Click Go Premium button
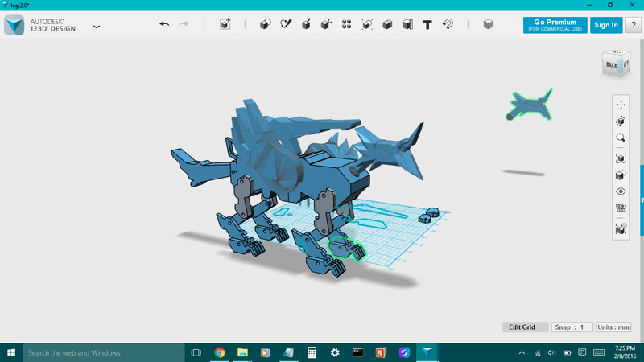The height and width of the screenshot is (362, 644). point(555,25)
